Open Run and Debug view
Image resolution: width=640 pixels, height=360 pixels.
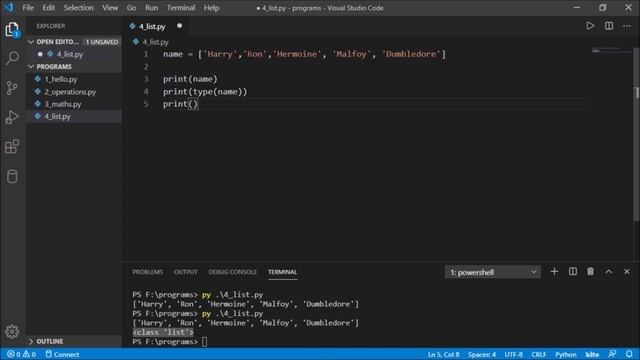point(12,118)
